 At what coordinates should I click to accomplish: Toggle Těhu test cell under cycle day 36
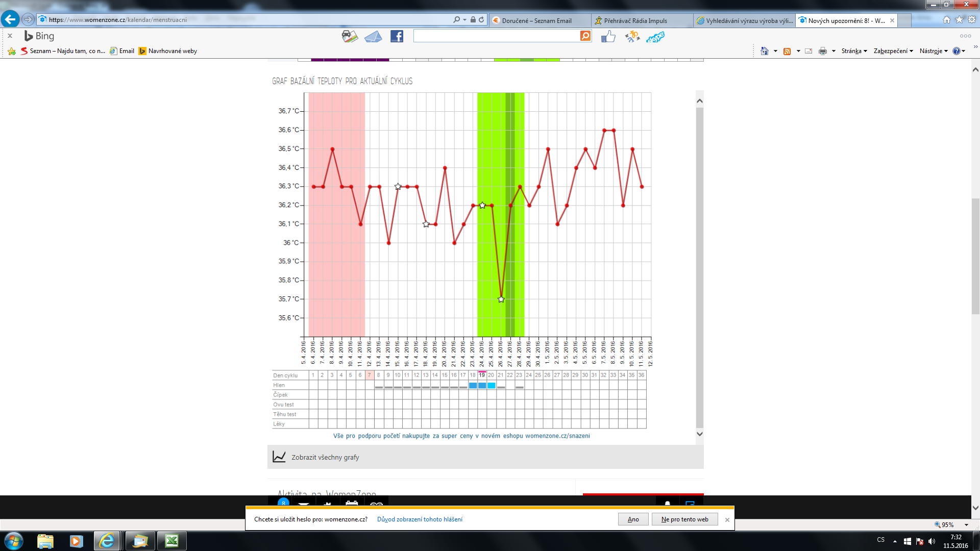pos(641,414)
